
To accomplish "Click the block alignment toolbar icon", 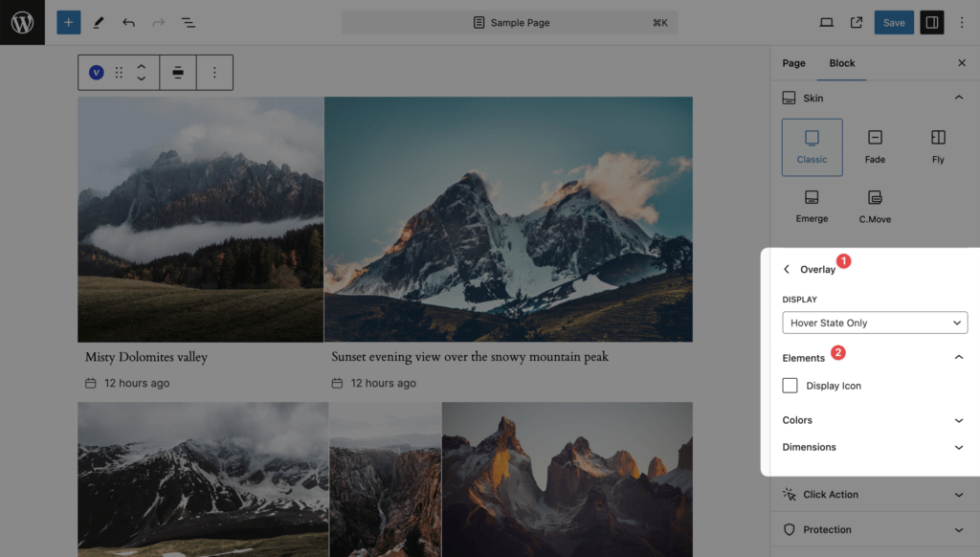I will [178, 73].
